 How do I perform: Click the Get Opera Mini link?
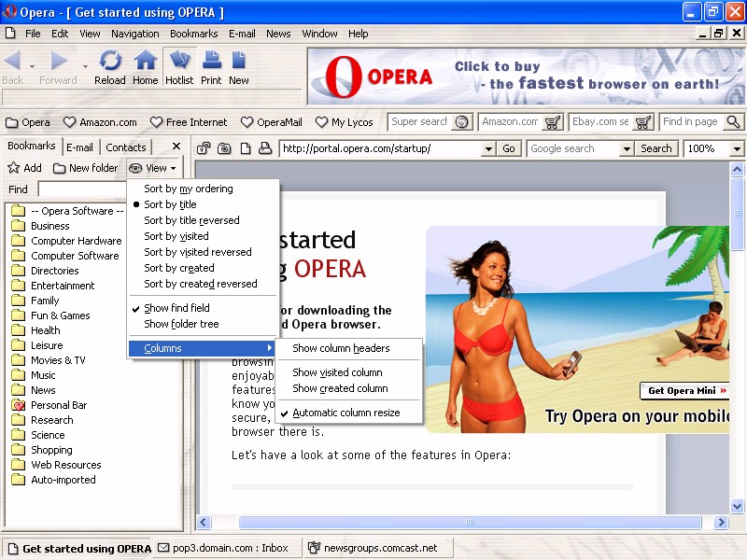coord(686,391)
